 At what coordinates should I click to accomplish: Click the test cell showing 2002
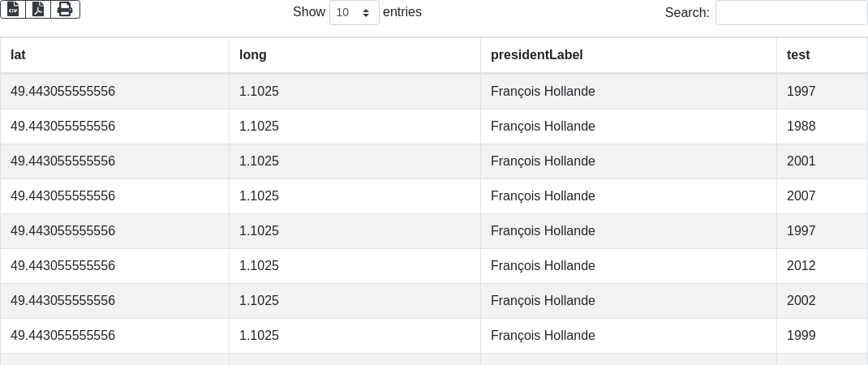point(801,301)
